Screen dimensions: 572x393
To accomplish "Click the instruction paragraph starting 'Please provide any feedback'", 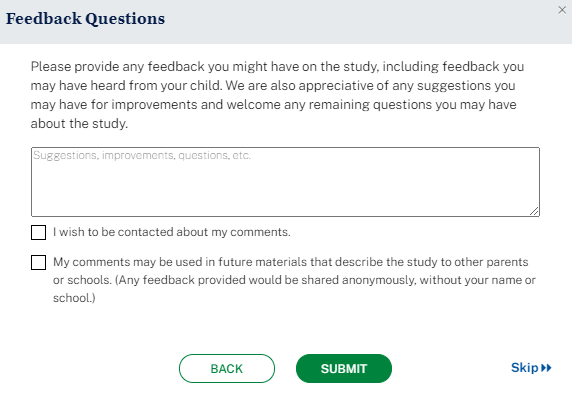I will (x=277, y=95).
